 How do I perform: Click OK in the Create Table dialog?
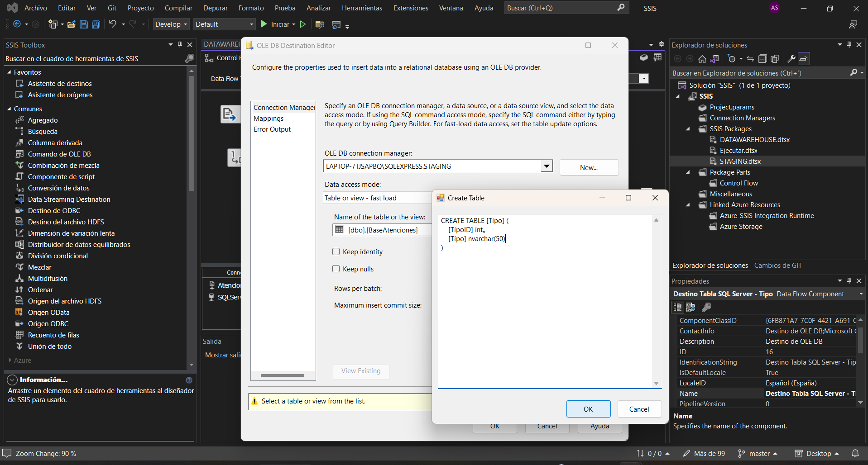click(x=588, y=409)
